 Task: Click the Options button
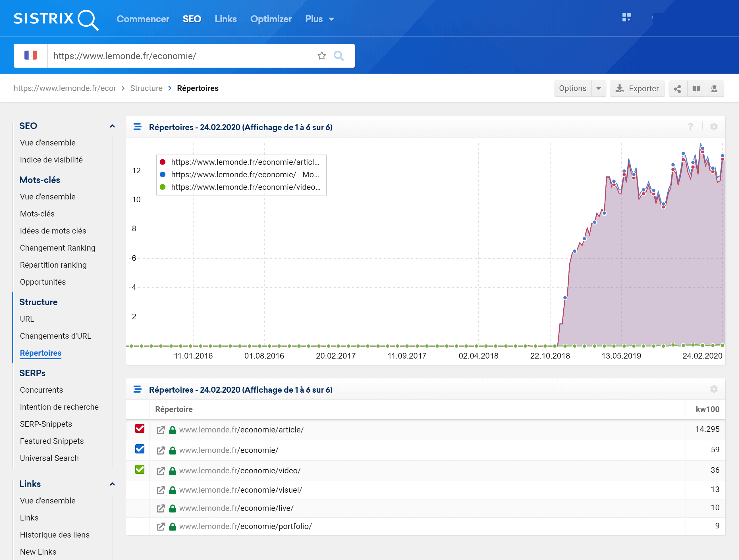click(573, 88)
